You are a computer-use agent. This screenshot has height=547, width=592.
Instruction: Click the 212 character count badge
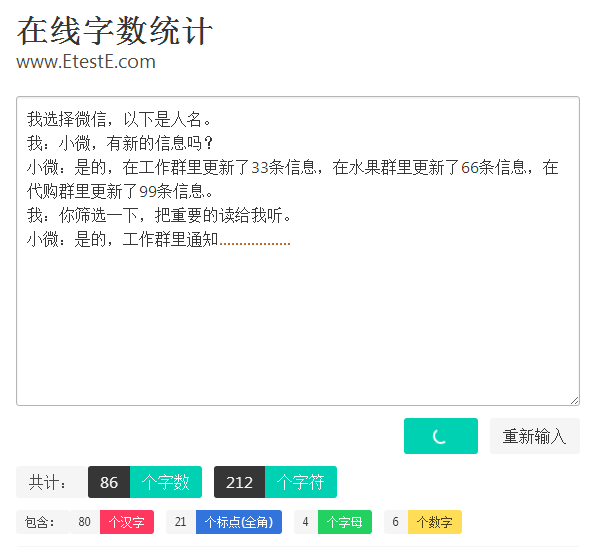click(x=239, y=482)
